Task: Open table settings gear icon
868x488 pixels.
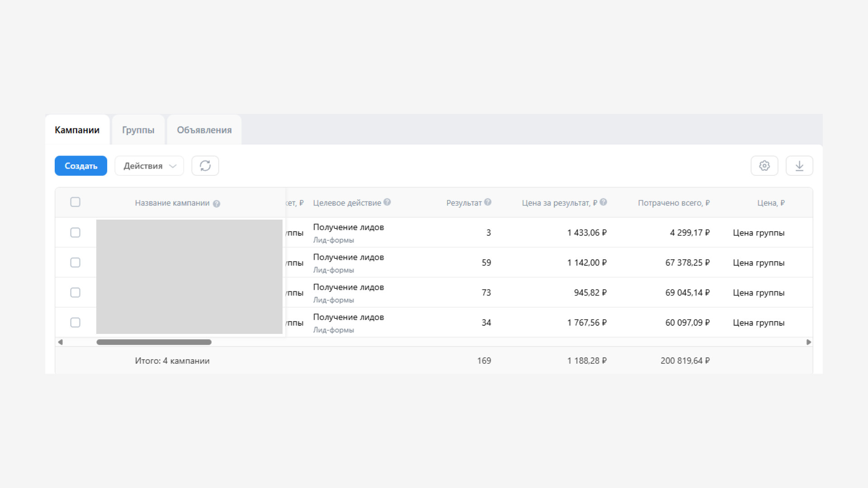Action: click(764, 166)
